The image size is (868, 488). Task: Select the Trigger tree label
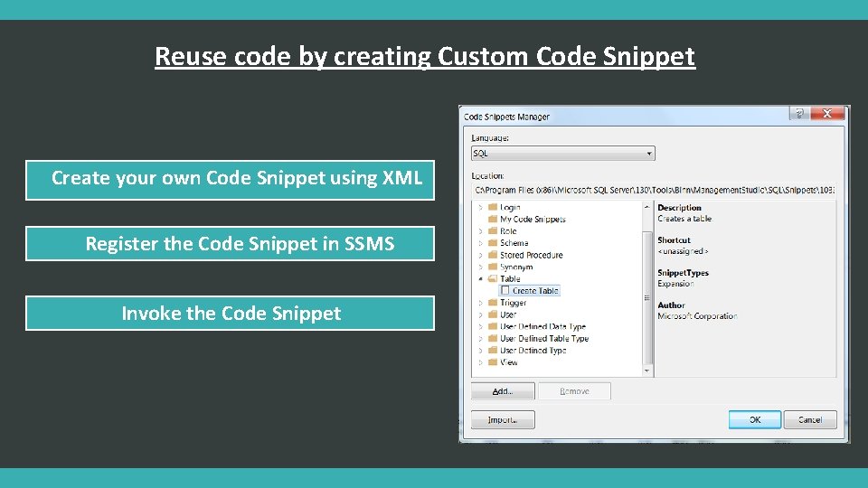click(514, 303)
